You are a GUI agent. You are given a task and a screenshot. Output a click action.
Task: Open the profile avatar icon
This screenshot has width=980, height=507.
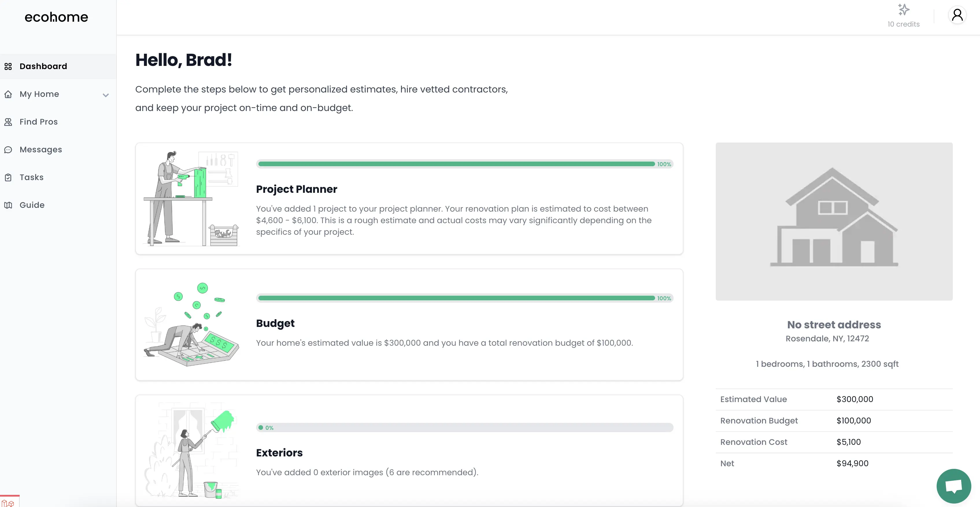(957, 15)
